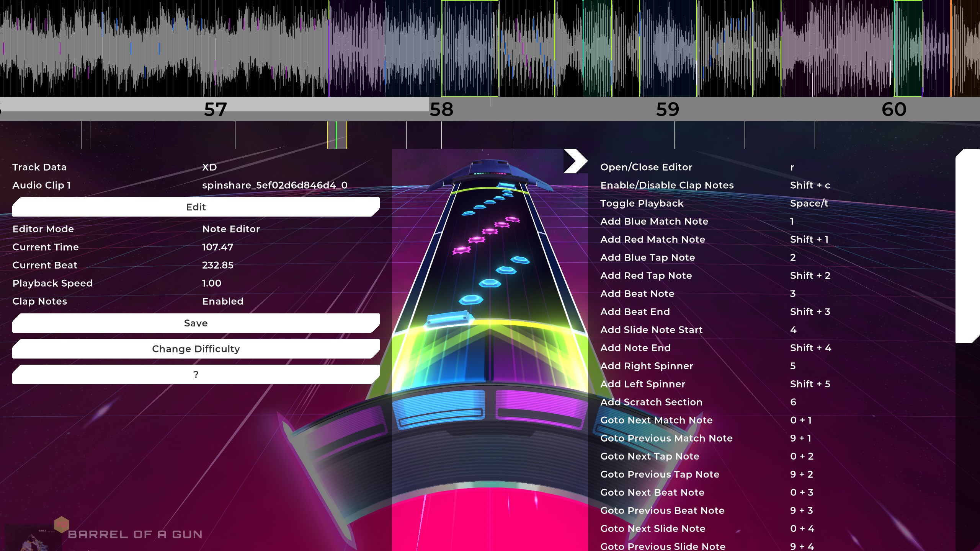
Task: Select the highest large blue tap note
Action: (x=520, y=260)
